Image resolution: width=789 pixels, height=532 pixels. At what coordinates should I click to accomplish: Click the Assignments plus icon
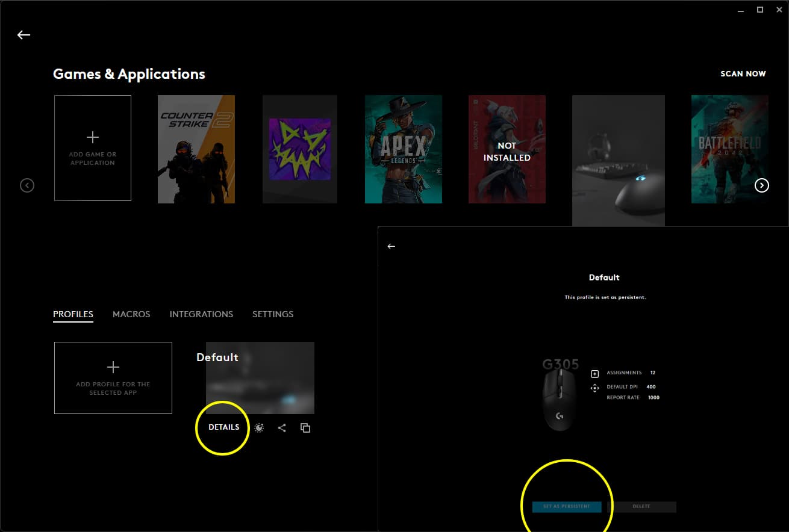pos(595,374)
